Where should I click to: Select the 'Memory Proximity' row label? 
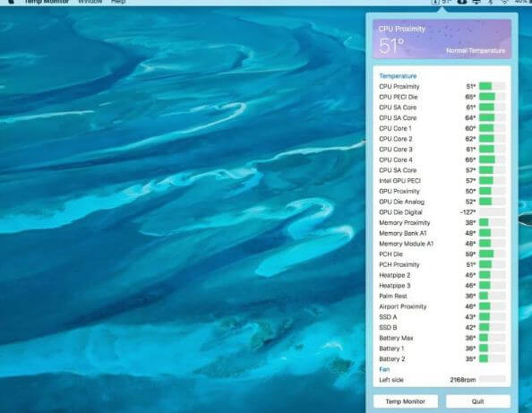pyautogui.click(x=405, y=222)
